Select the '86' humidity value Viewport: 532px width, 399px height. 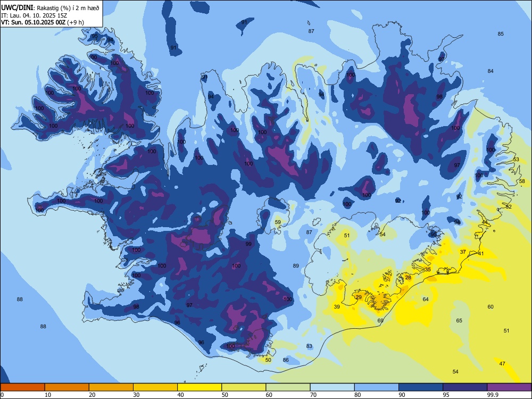(x=286, y=360)
